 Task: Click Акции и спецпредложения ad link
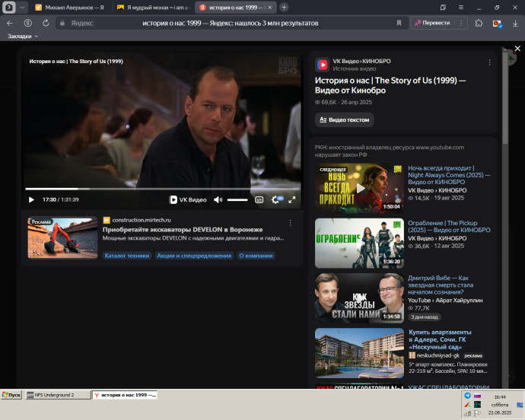194,256
